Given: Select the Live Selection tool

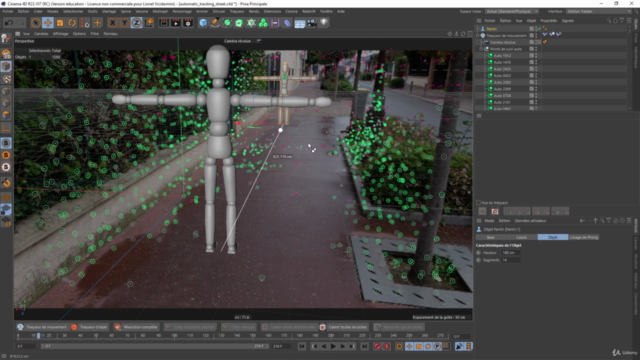Looking at the screenshot, I should coord(36,23).
